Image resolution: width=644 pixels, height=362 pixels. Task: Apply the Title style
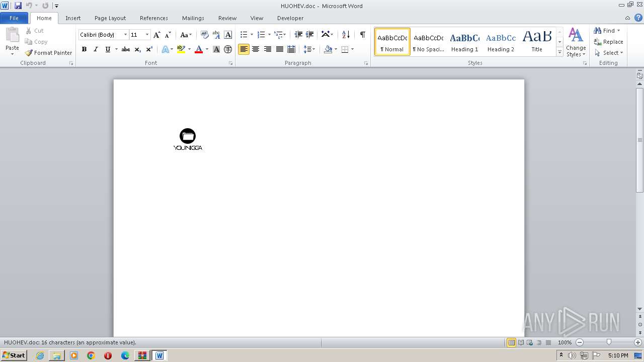537,42
